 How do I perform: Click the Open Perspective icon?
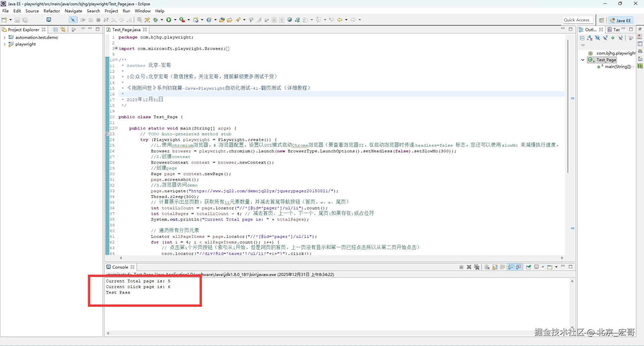pos(601,20)
